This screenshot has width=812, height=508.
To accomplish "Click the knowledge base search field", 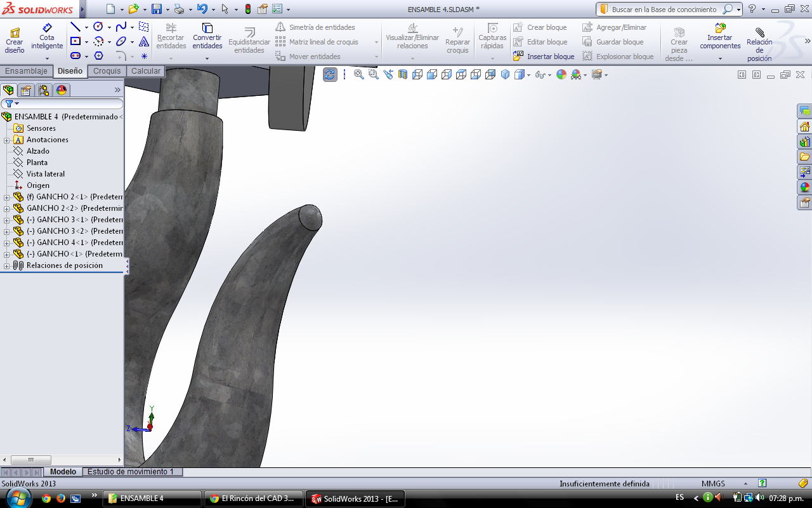I will click(x=664, y=10).
